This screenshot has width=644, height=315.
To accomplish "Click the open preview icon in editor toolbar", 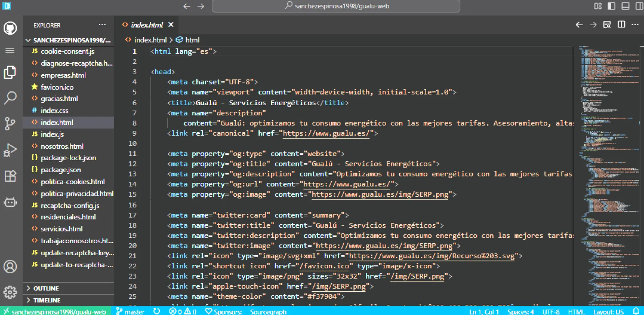I will pyautogui.click(x=607, y=25).
